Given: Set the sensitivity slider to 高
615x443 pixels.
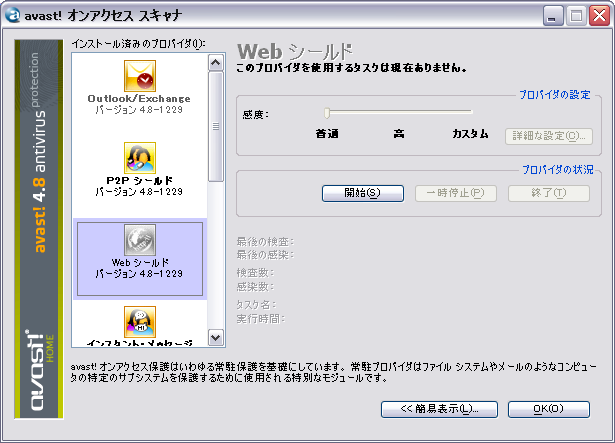Looking at the screenshot, I should point(399,112).
